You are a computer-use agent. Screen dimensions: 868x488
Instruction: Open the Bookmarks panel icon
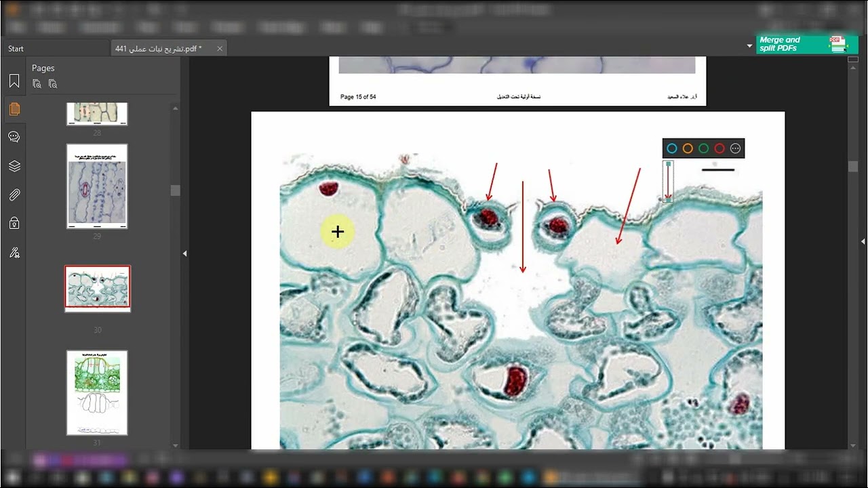(14, 81)
